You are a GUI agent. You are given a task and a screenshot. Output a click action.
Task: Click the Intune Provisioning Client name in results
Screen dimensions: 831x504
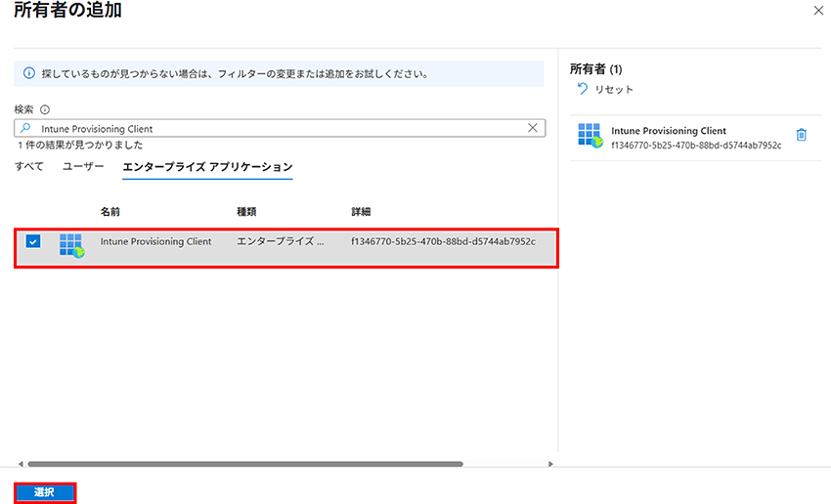point(155,241)
